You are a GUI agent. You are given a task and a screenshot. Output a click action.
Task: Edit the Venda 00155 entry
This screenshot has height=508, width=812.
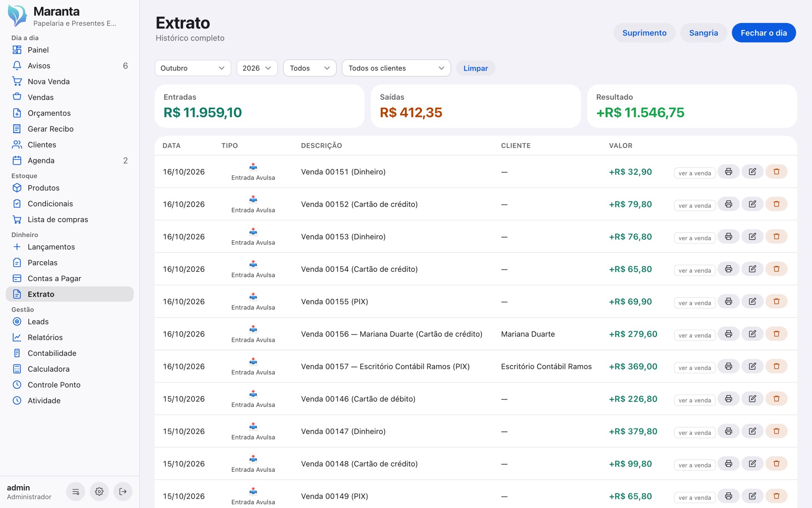coord(752,302)
